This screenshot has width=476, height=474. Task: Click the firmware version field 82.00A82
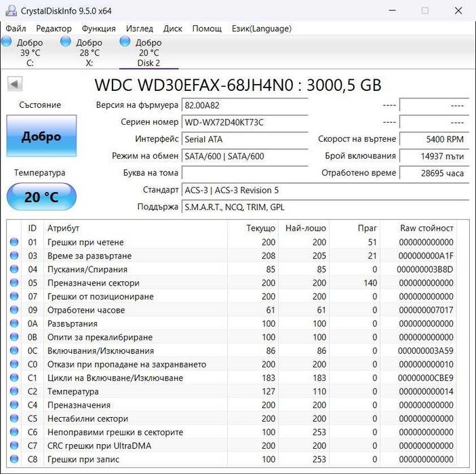[245, 105]
